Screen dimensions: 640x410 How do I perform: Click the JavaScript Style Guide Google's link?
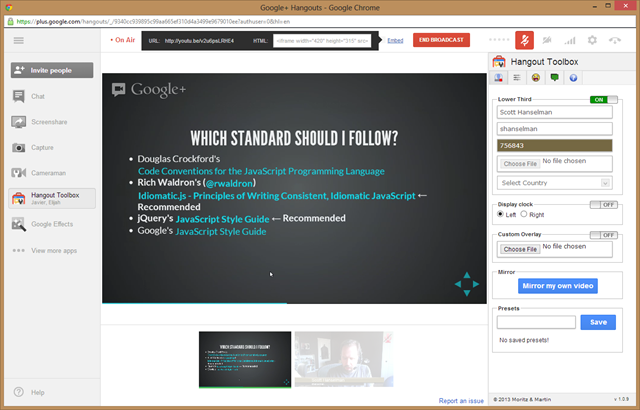[x=221, y=232]
